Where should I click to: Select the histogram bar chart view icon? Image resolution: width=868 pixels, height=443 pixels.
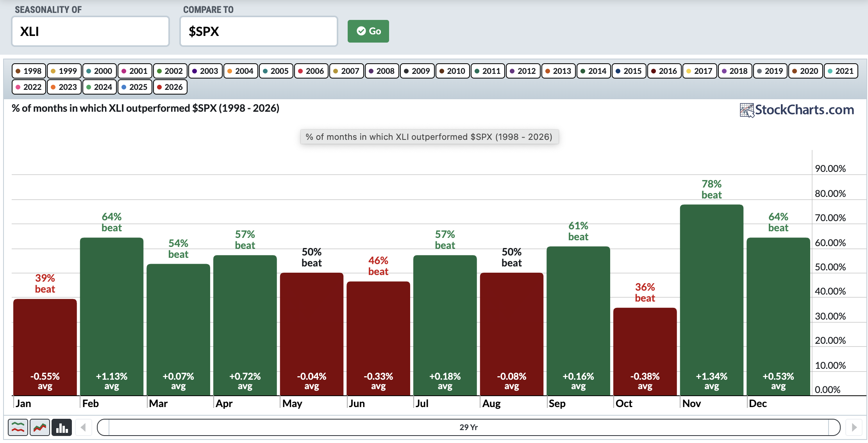coord(62,427)
